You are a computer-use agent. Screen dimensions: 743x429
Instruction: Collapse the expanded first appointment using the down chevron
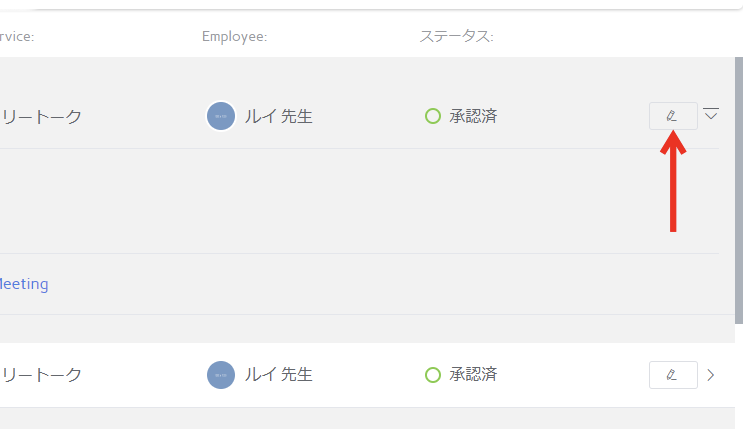click(711, 114)
